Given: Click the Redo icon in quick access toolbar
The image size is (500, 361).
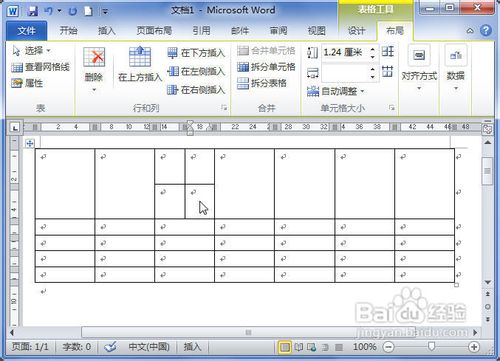Looking at the screenshot, I should coord(72,11).
